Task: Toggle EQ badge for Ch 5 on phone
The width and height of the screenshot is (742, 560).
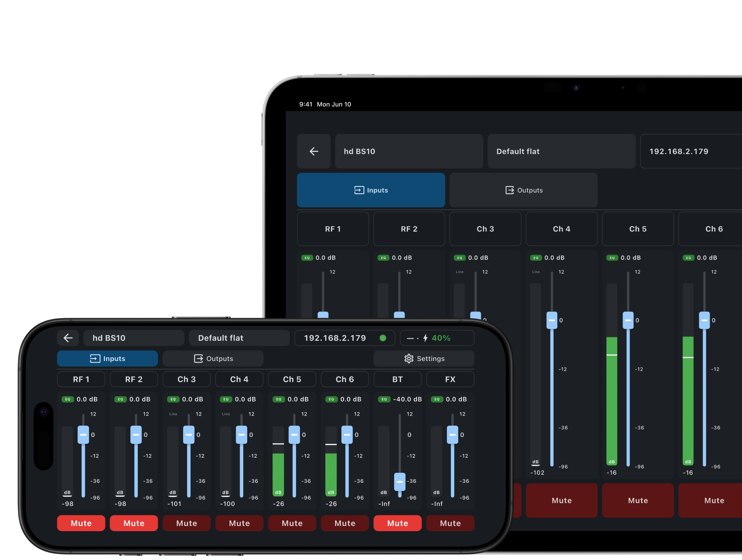Action: click(x=279, y=399)
